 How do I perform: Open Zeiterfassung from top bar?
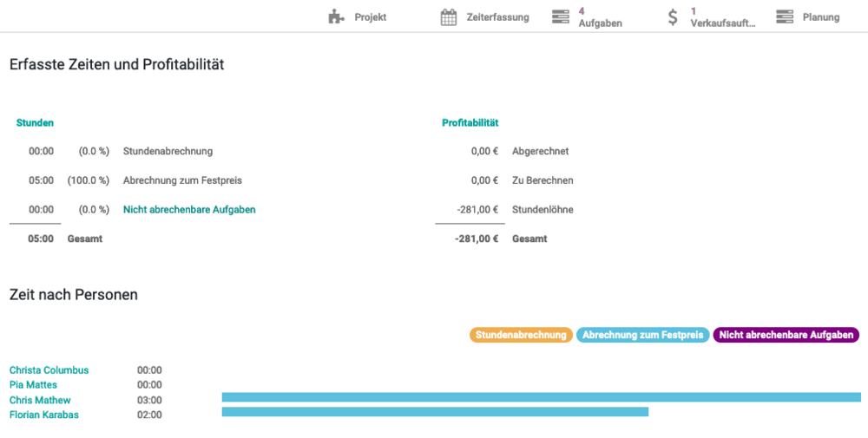[x=496, y=17]
